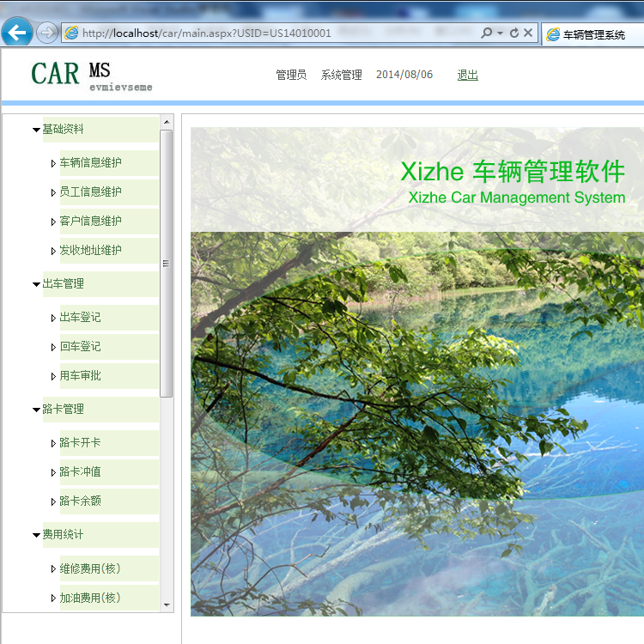
Task: Click triangle arrow beside 路卡冲值
Action: (x=53, y=472)
